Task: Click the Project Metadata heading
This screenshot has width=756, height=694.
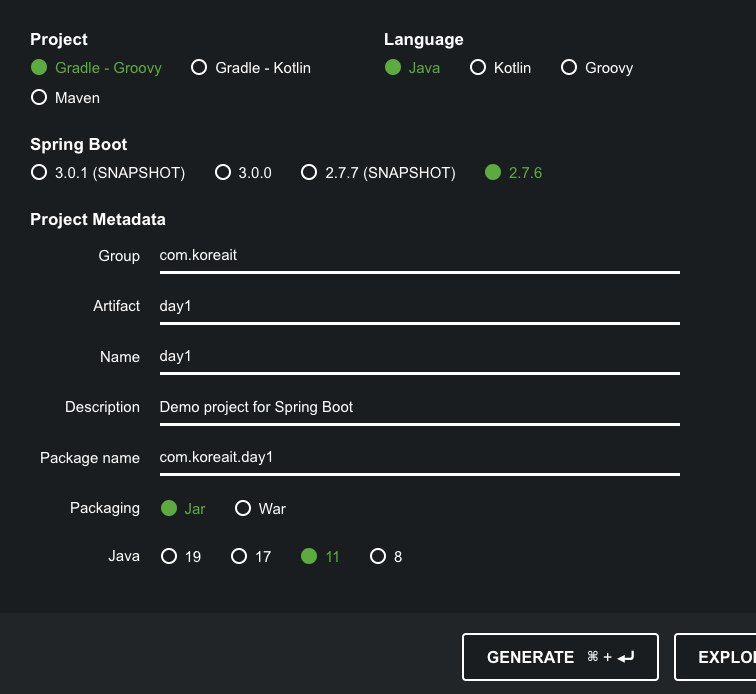Action: [98, 219]
